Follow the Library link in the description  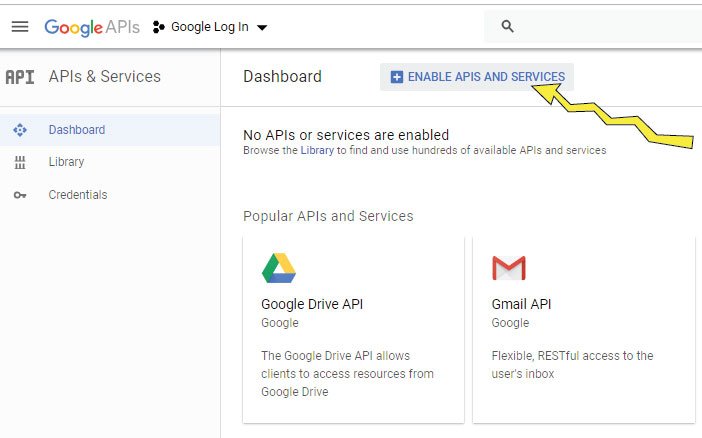[317, 150]
